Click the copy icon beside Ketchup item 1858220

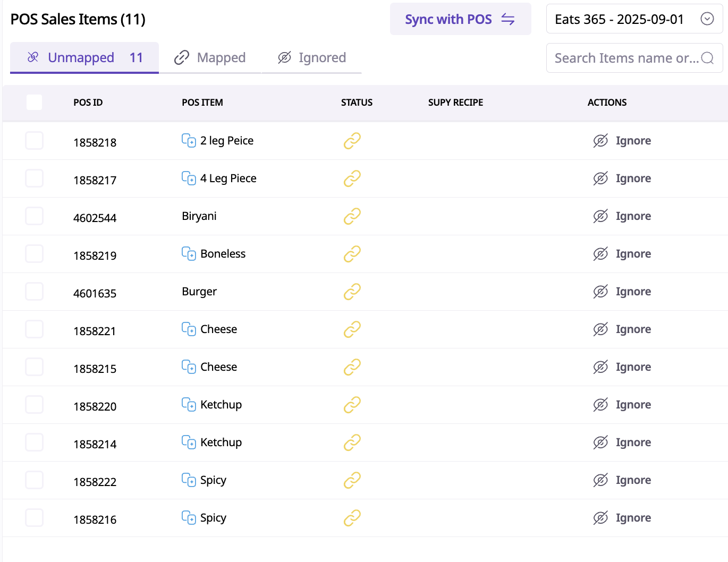[189, 405]
